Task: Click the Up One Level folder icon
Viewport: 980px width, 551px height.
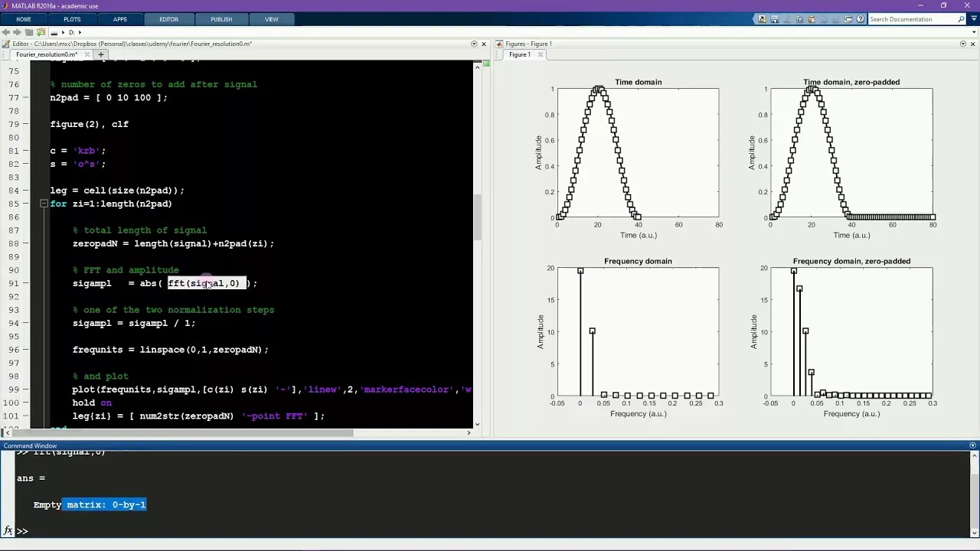Action: point(29,32)
